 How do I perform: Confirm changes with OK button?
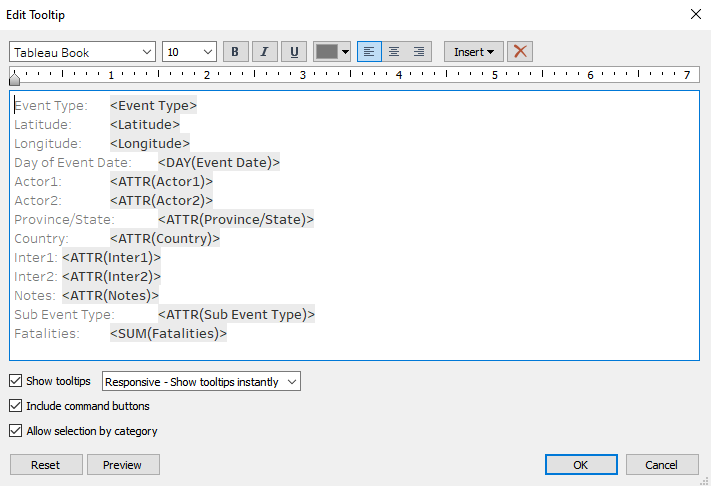tap(581, 465)
